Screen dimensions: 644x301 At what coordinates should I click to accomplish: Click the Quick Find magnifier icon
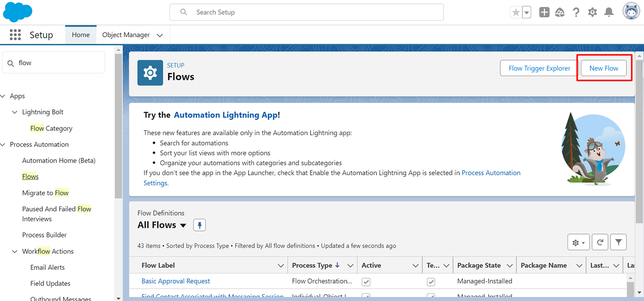[11, 63]
